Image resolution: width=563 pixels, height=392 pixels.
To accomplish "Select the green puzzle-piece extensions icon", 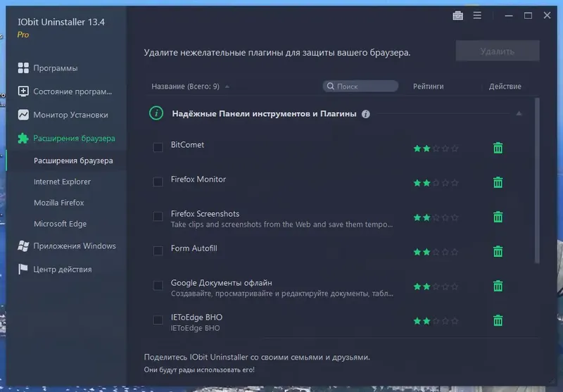I will point(23,138).
